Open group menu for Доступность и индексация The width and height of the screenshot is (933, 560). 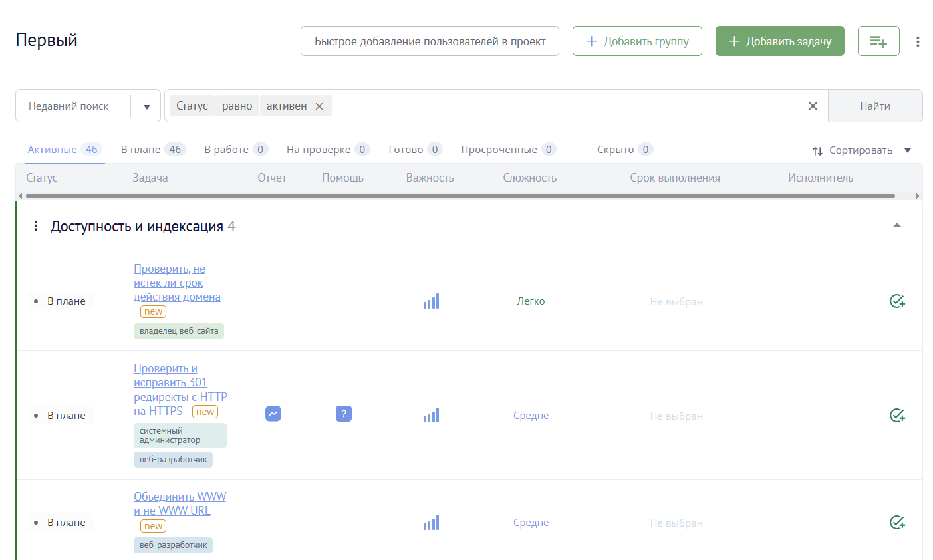36,226
